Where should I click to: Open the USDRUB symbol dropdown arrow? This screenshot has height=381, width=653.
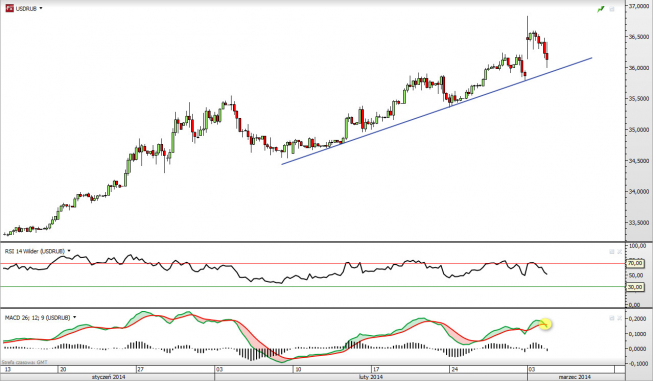click(x=41, y=8)
